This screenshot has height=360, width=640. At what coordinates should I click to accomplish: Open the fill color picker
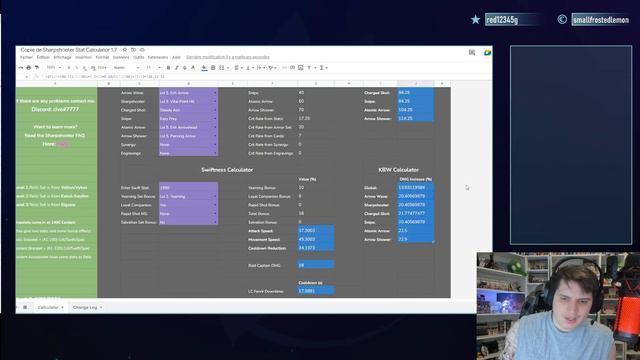pos(204,68)
